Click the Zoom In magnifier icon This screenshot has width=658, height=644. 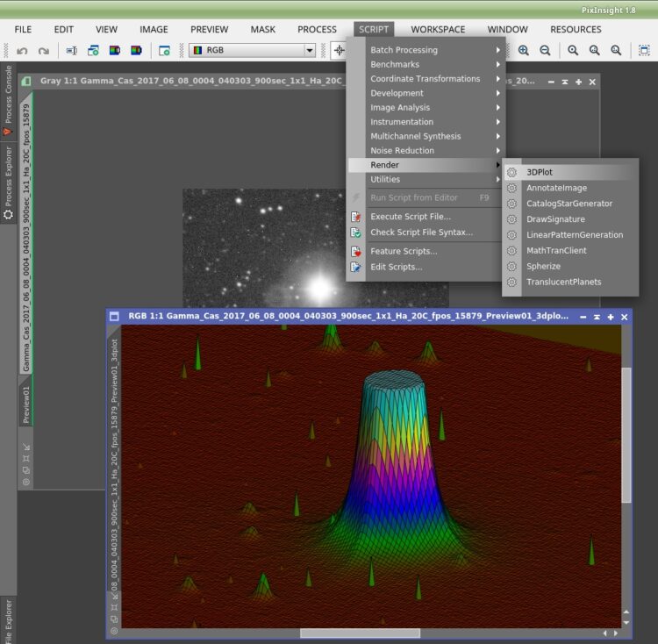coord(523,50)
